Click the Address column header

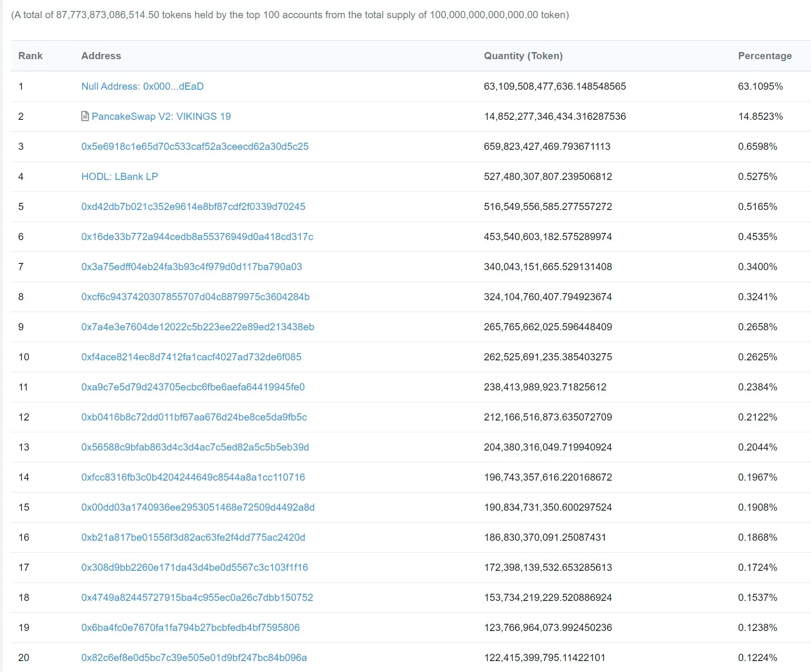click(101, 56)
